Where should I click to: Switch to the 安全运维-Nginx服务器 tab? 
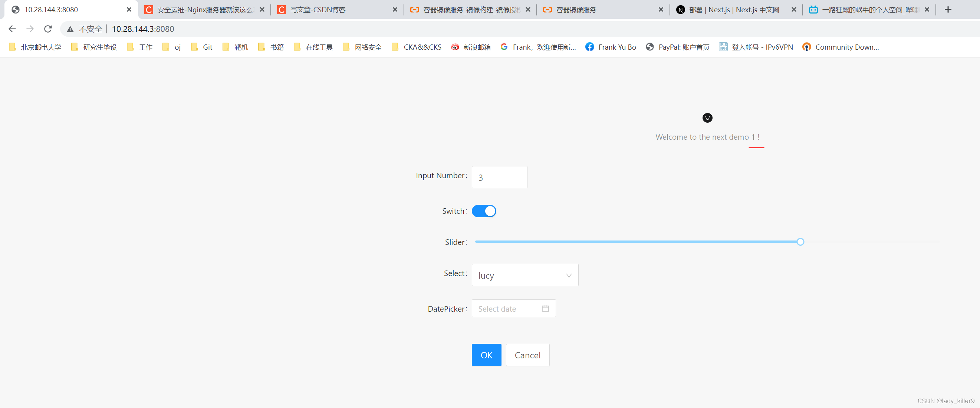point(205,10)
